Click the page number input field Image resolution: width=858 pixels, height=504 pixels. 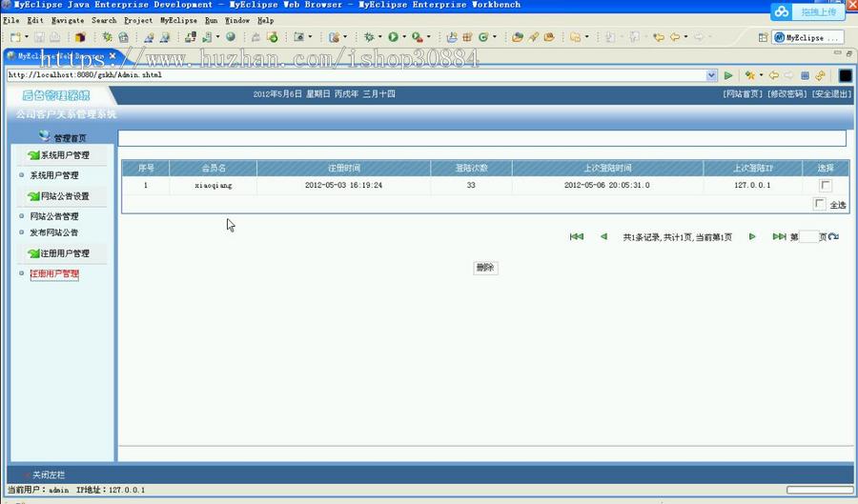point(808,236)
